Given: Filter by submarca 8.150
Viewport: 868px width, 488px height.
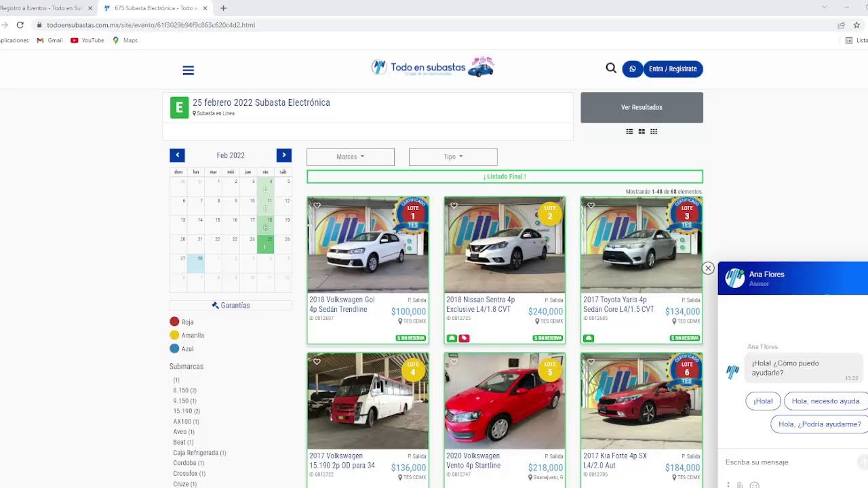Looking at the screenshot, I should pyautogui.click(x=184, y=390).
